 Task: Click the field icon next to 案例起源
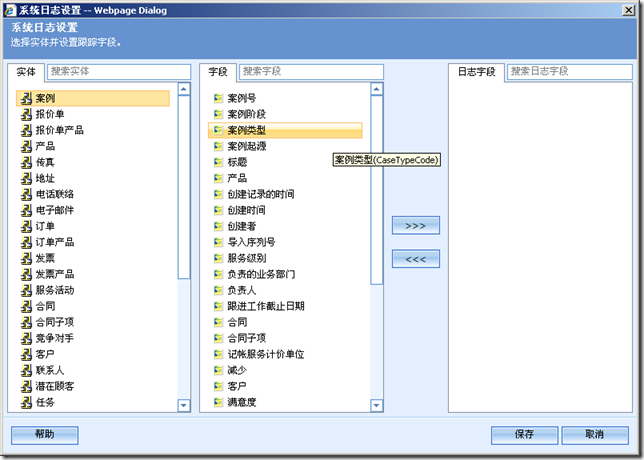click(x=218, y=146)
